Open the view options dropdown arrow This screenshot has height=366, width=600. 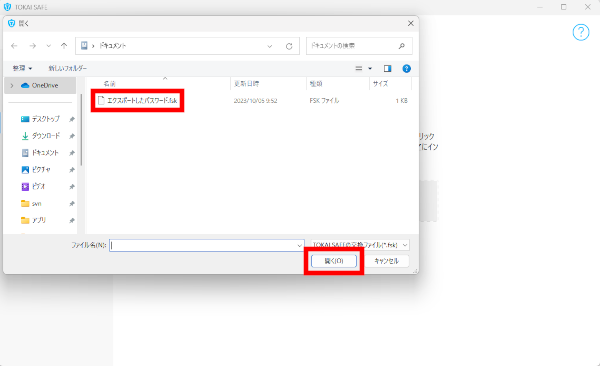coord(370,69)
